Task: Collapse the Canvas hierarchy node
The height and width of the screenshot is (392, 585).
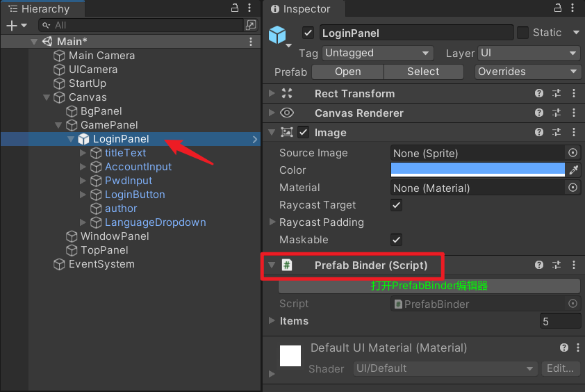Action: [x=47, y=97]
